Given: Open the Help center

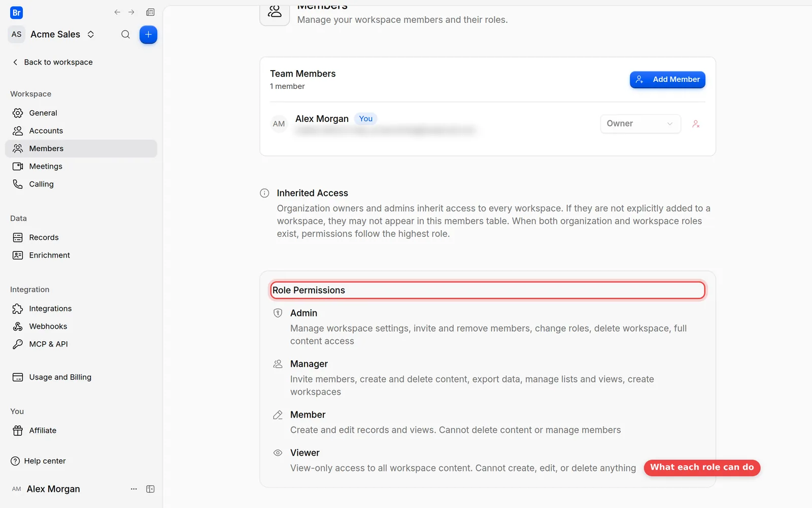Looking at the screenshot, I should (39, 461).
